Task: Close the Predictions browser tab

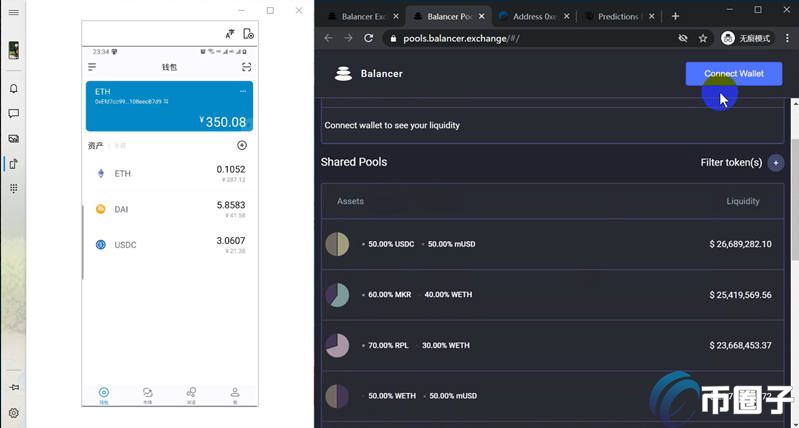Action: coord(651,17)
